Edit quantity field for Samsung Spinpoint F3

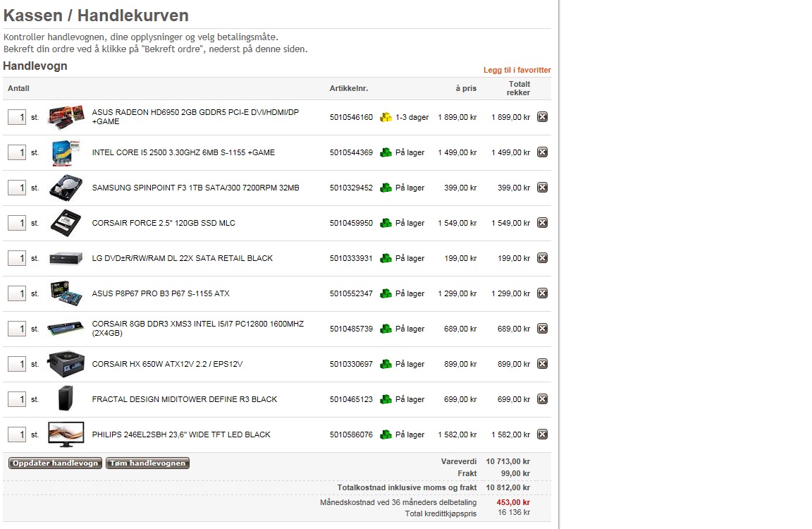pos(17,188)
